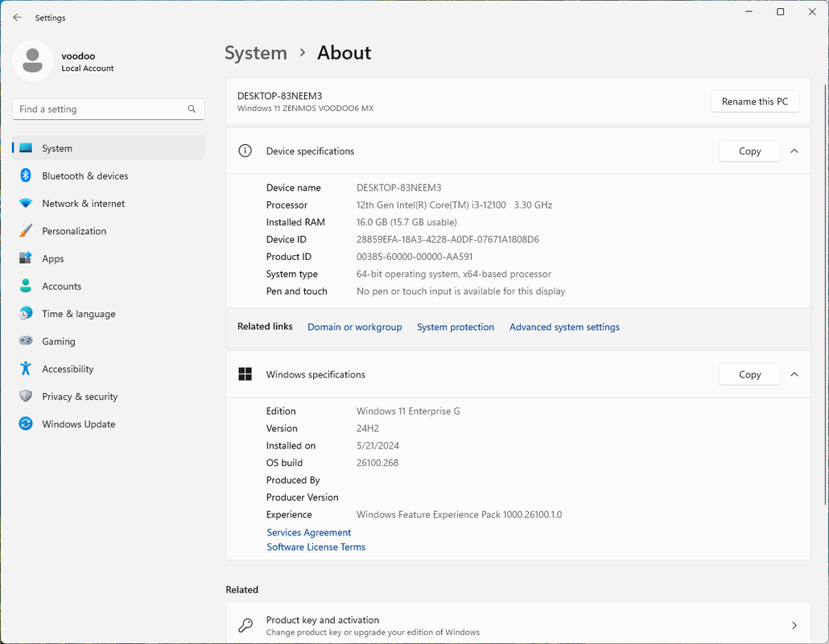Focus the Find a setting search box
This screenshot has width=829, height=644.
(x=101, y=109)
